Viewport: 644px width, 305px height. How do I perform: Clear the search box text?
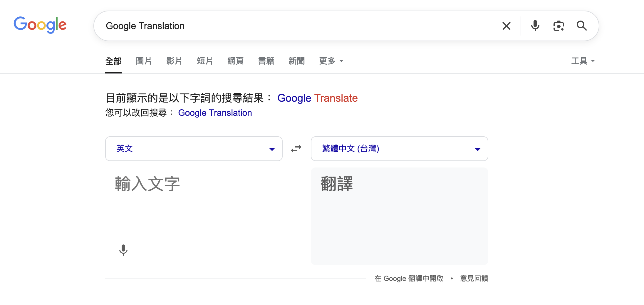(x=506, y=26)
